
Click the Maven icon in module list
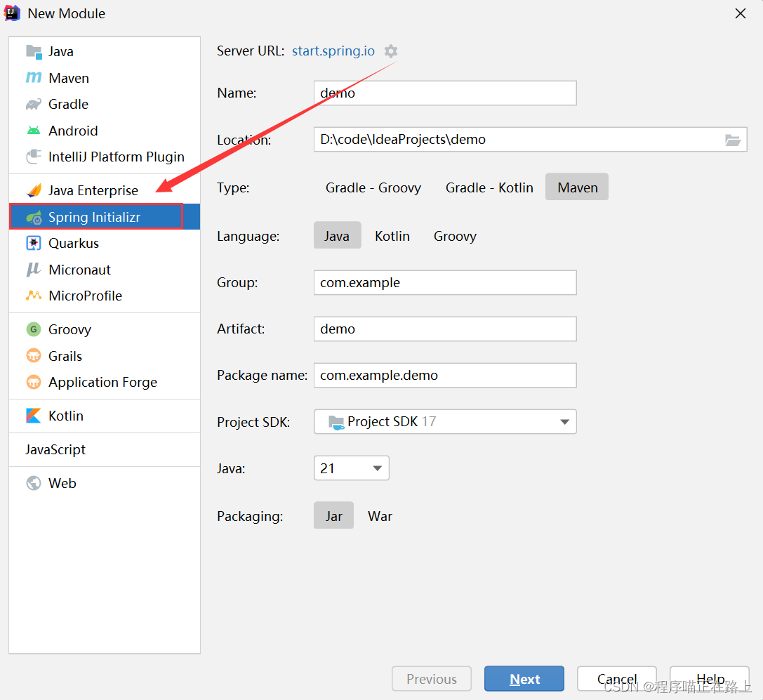coord(34,78)
